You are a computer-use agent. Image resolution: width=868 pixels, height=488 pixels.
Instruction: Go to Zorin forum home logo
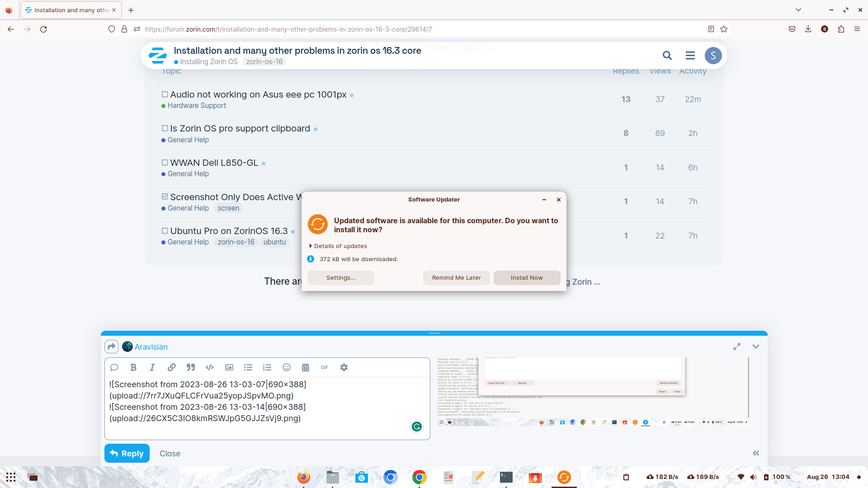(158, 56)
